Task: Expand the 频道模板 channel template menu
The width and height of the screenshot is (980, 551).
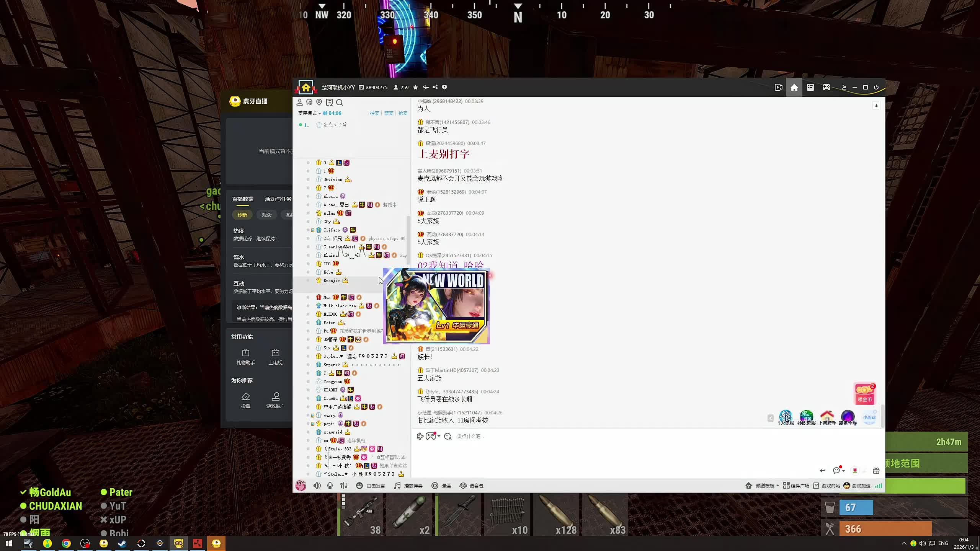Action: click(767, 486)
